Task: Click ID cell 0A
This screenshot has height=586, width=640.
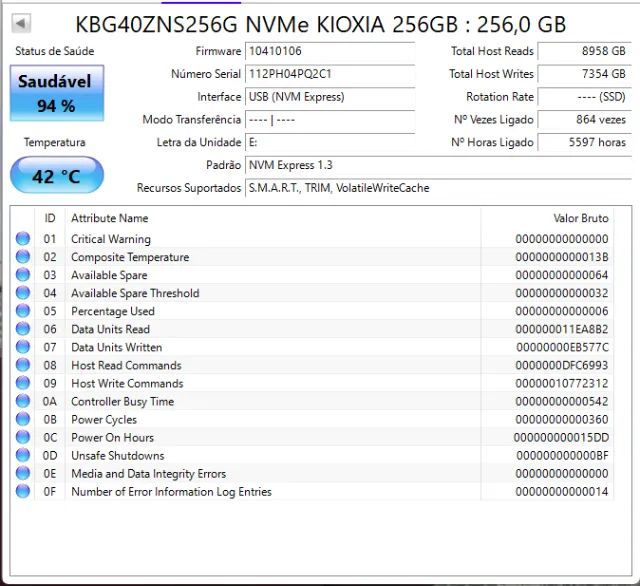Action: [50, 402]
